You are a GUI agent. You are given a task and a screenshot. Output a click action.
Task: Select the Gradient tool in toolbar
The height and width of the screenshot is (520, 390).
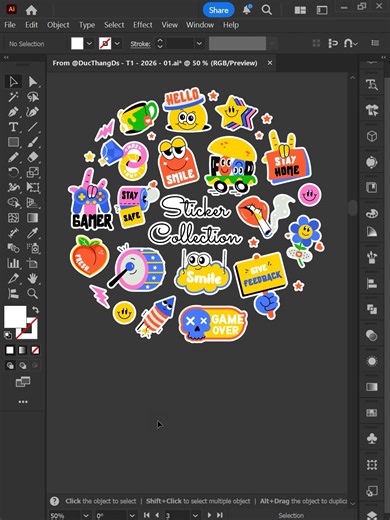pos(32,218)
